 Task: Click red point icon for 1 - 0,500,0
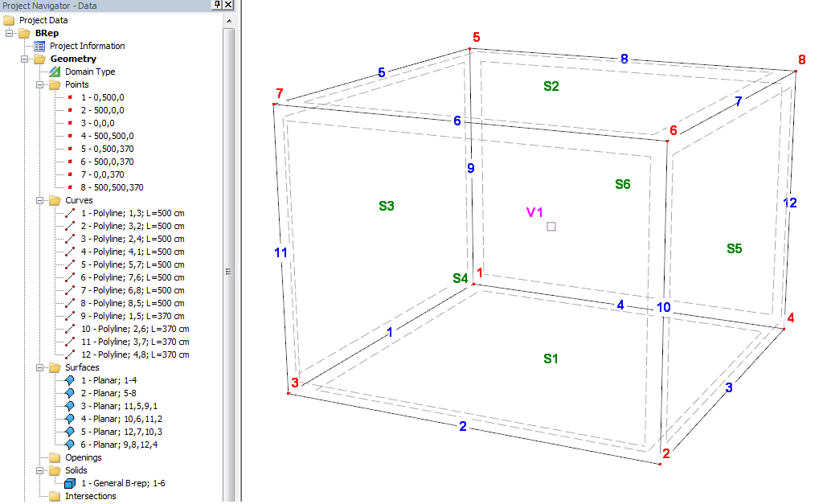coord(70,97)
